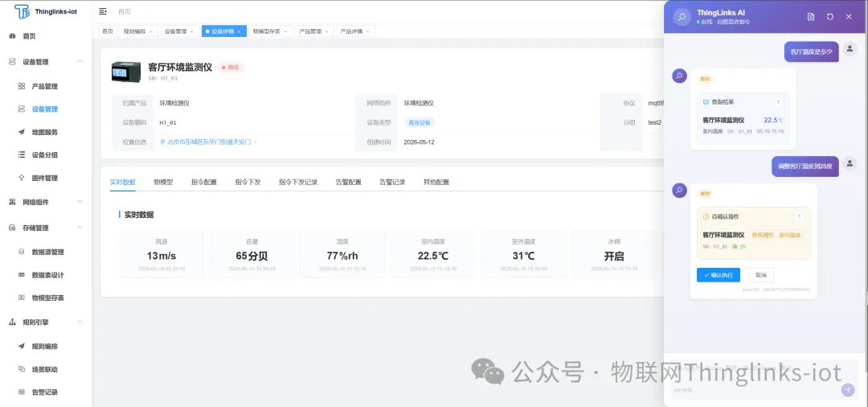Viewport: 868px width, 407px height.
Task: Select the 物模型 tab
Action: [x=163, y=182]
